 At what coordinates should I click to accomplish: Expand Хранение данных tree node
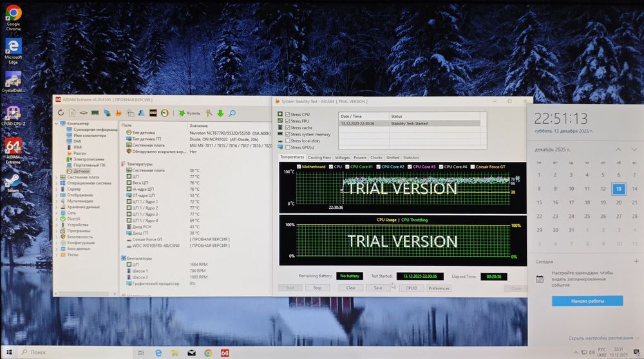(57, 207)
